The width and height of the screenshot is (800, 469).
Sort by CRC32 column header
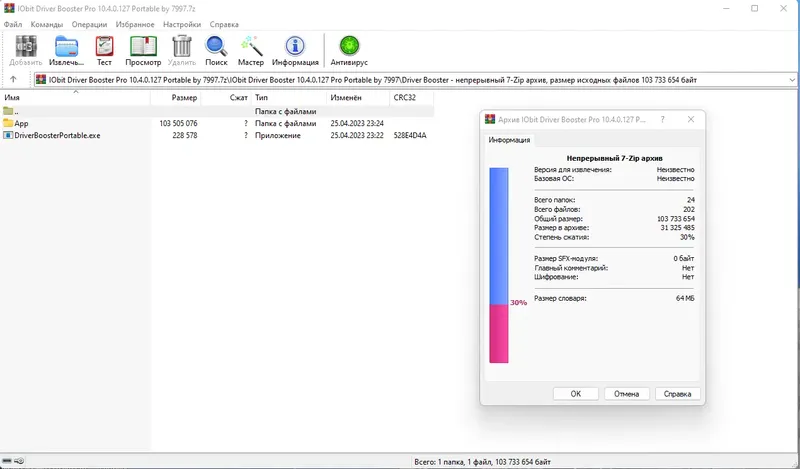[411, 97]
